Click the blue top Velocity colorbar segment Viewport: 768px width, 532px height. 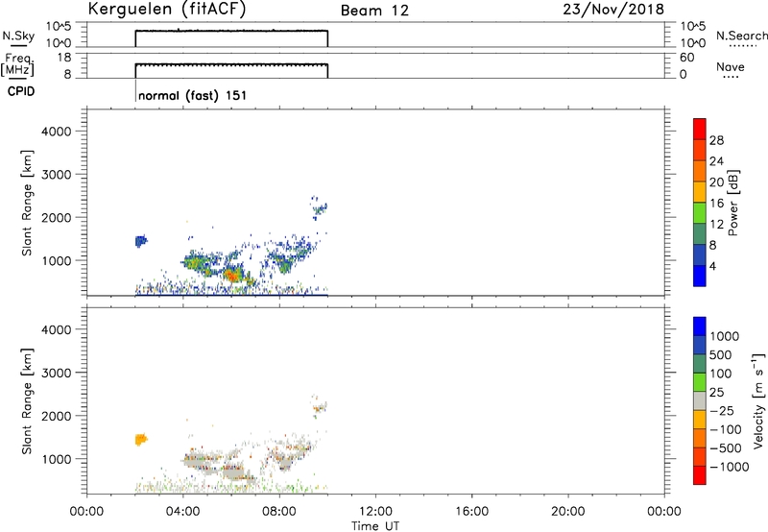click(700, 326)
